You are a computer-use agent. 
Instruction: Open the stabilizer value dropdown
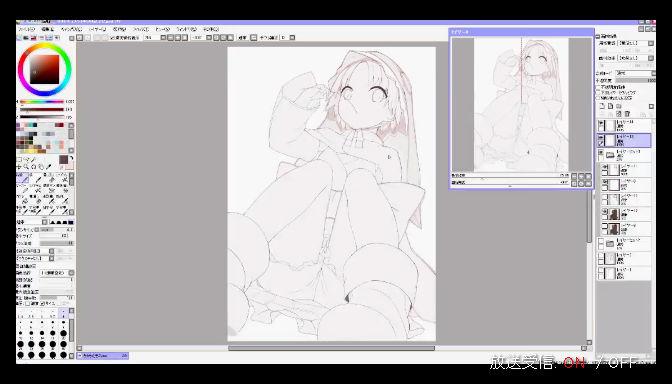(292, 38)
